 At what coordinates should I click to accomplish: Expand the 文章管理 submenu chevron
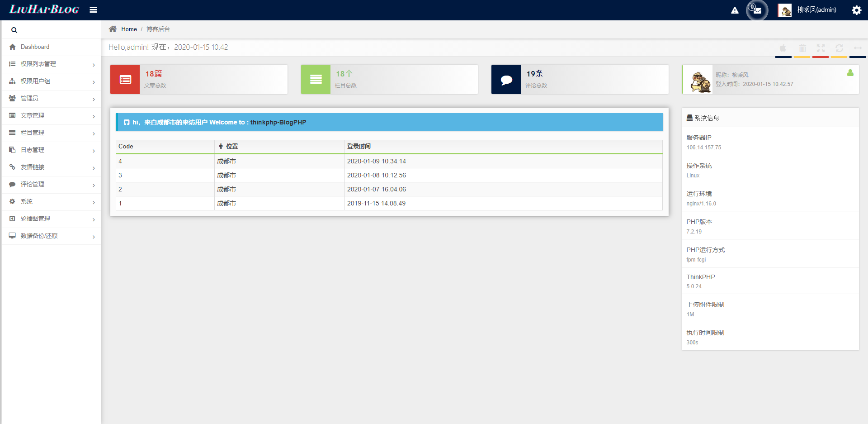pos(94,117)
